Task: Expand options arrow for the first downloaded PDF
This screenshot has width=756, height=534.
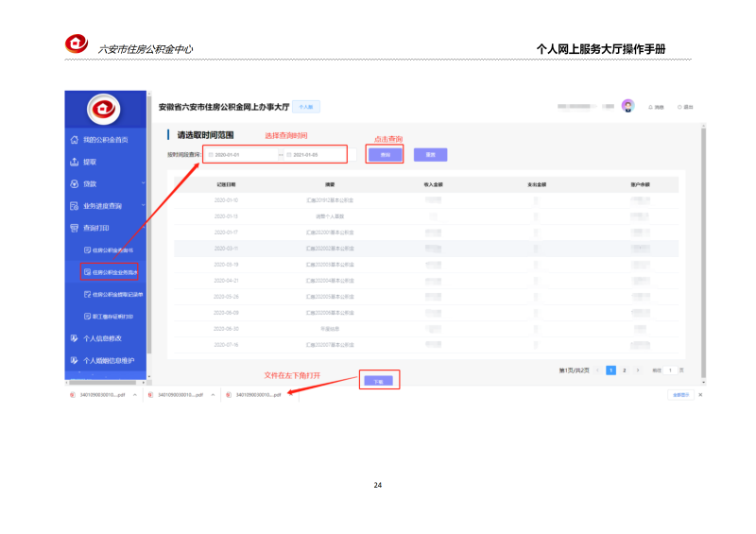Action: (x=135, y=395)
